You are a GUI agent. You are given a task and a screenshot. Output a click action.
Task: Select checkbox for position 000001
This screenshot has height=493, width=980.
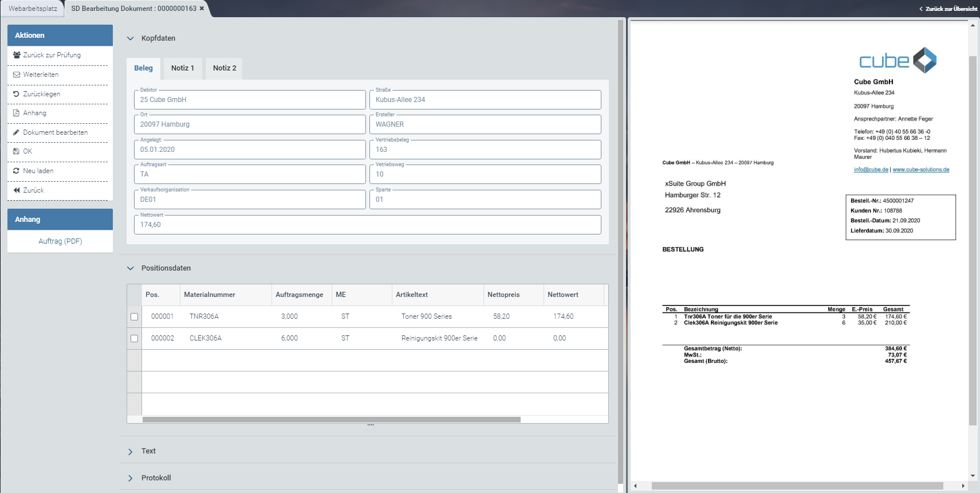[135, 316]
